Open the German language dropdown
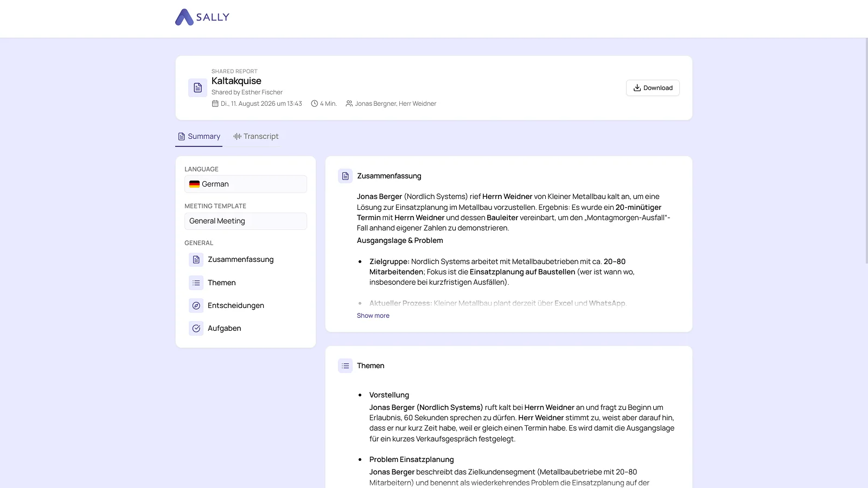868x488 pixels. click(246, 184)
